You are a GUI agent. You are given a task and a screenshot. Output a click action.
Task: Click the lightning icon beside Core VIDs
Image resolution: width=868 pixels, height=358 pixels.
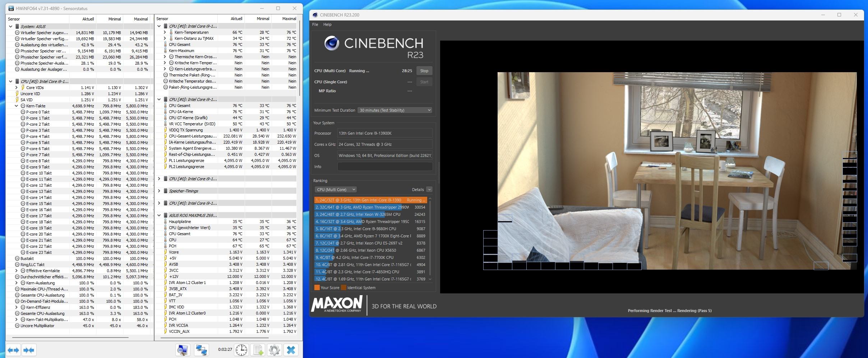(23, 88)
